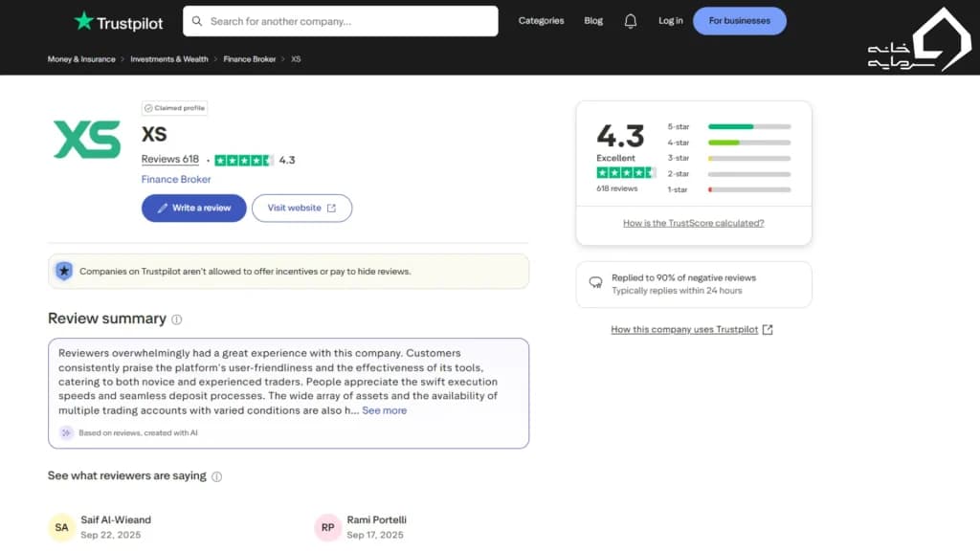This screenshot has height=551, width=980.
Task: Click Typically replies within 24 hours
Action: [677, 291]
